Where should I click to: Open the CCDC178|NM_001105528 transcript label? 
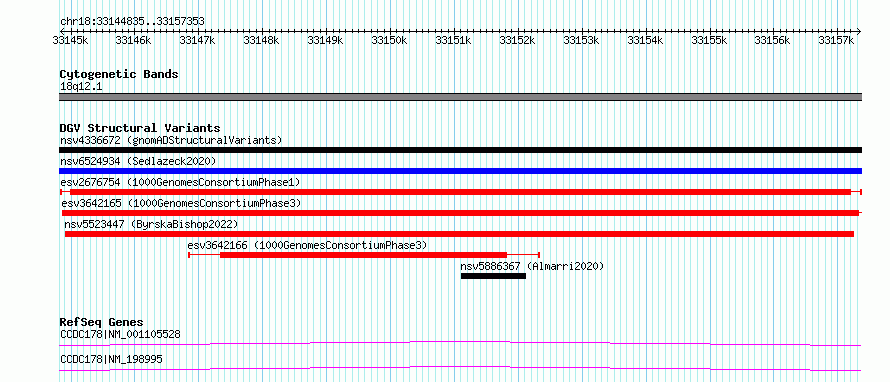[120, 334]
